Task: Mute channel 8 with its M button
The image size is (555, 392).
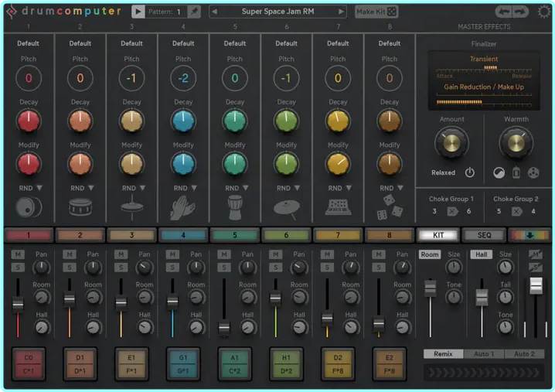Action: [x=379, y=254]
